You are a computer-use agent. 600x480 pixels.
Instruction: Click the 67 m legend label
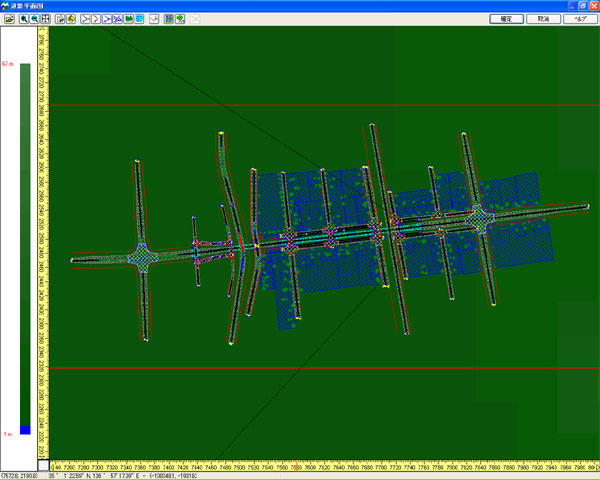(x=8, y=64)
